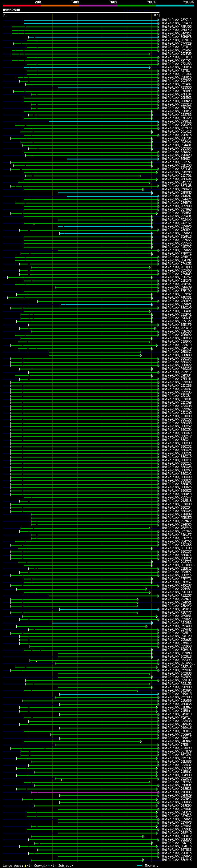Open the UniRef100_A2Y639 entry
The image size is (197, 868).
(177, 816)
